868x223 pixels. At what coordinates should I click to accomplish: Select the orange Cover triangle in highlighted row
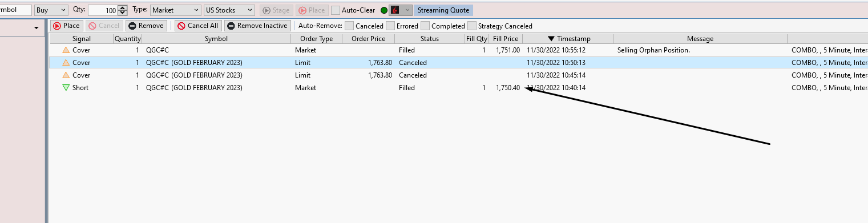[66, 63]
